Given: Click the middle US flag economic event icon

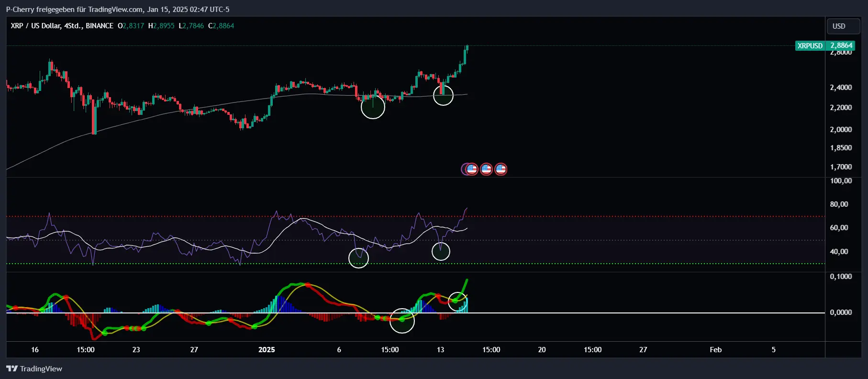Looking at the screenshot, I should [486, 169].
